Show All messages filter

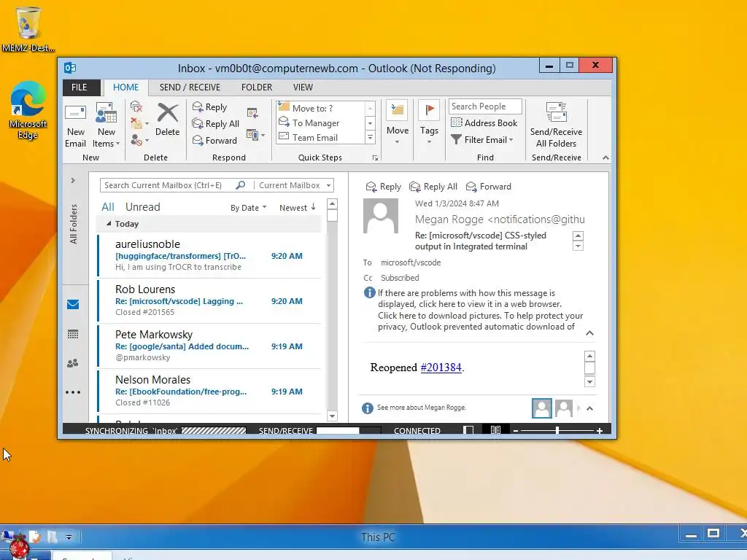[x=108, y=206]
